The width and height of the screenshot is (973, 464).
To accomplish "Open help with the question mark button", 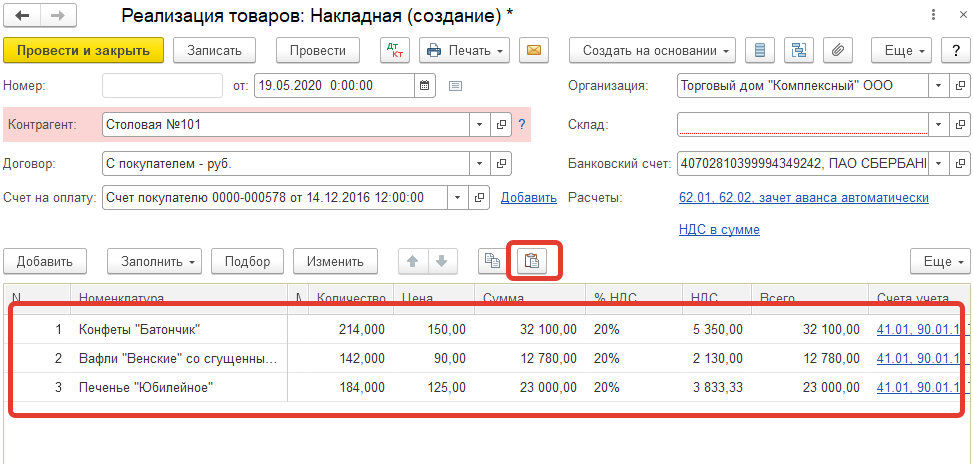I will point(956,51).
